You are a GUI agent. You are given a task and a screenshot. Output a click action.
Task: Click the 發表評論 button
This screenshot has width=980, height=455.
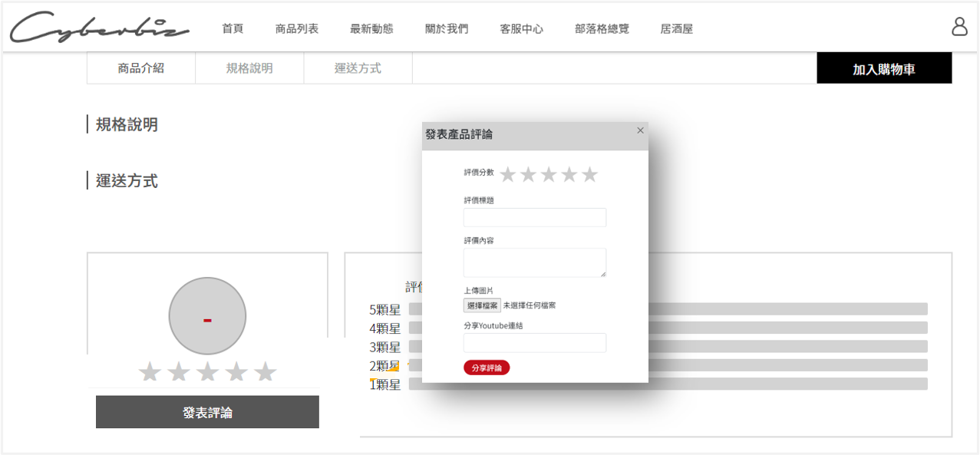(207, 412)
